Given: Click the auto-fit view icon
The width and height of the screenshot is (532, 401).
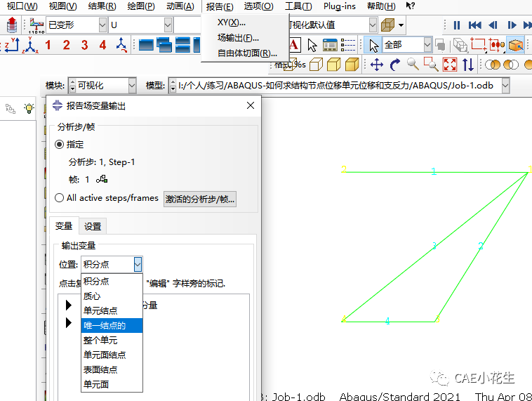Looking at the screenshot, I should 450,64.
